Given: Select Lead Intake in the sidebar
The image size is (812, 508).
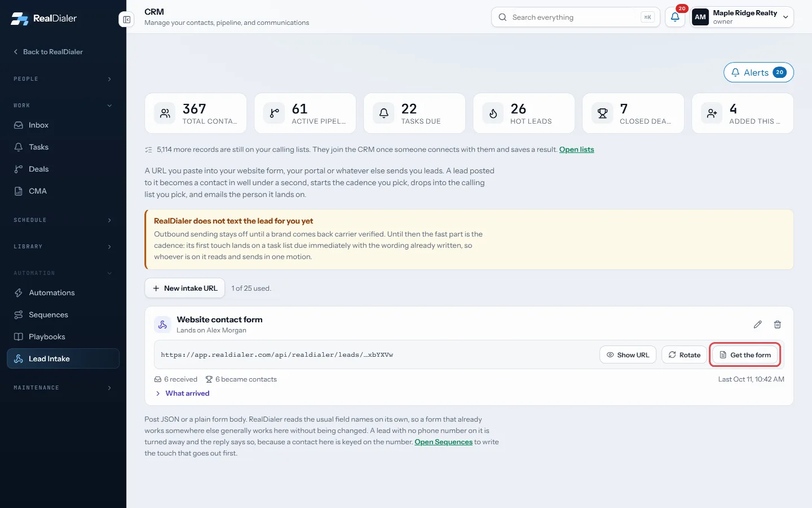Looking at the screenshot, I should [63, 359].
